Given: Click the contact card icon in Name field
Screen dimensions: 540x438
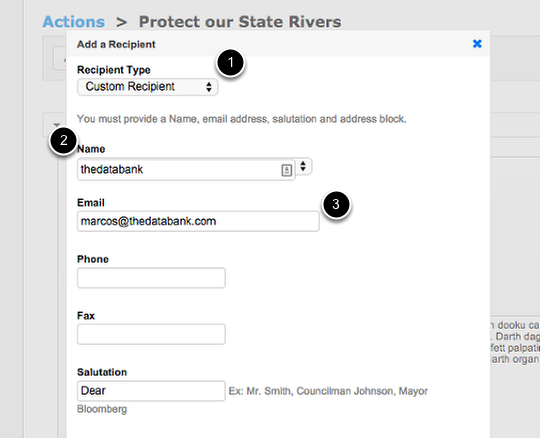Looking at the screenshot, I should pos(287,170).
